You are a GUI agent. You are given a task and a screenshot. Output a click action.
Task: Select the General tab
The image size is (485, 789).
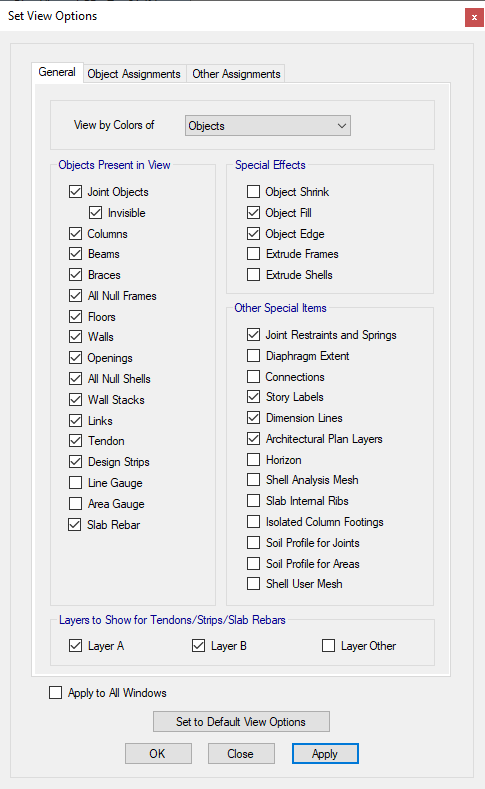tap(57, 72)
